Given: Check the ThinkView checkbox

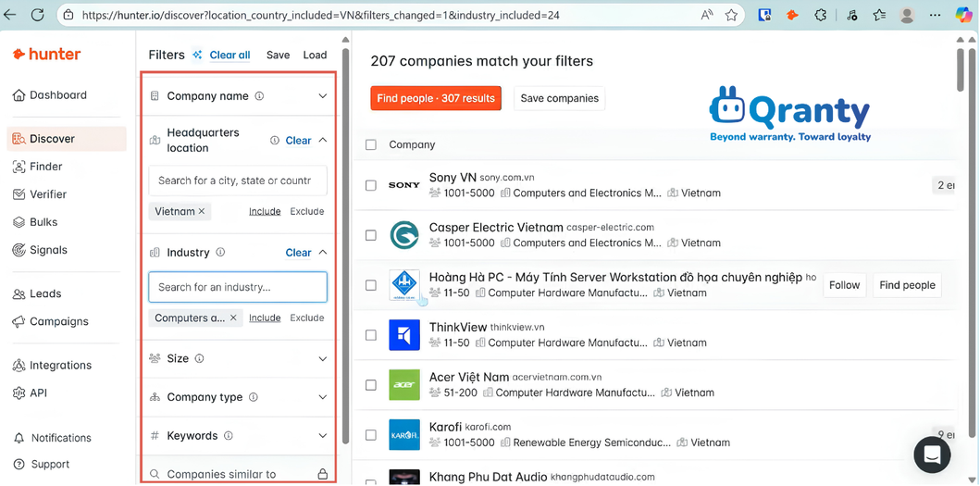Looking at the screenshot, I should (x=371, y=335).
